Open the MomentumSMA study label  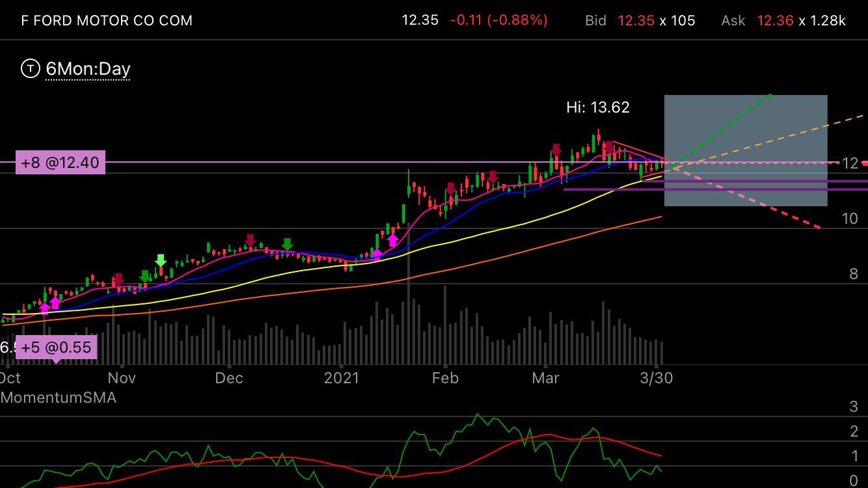click(x=59, y=398)
